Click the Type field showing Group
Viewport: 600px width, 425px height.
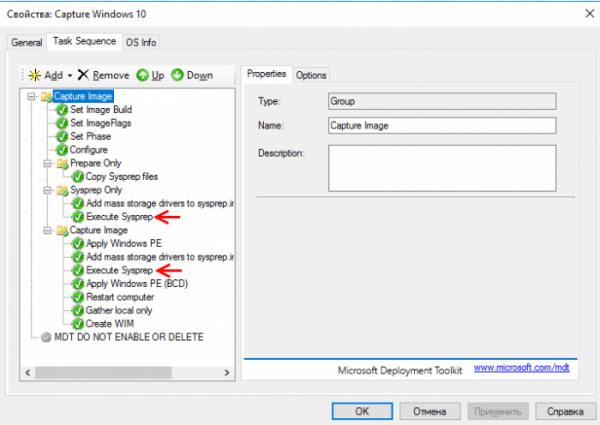point(442,101)
